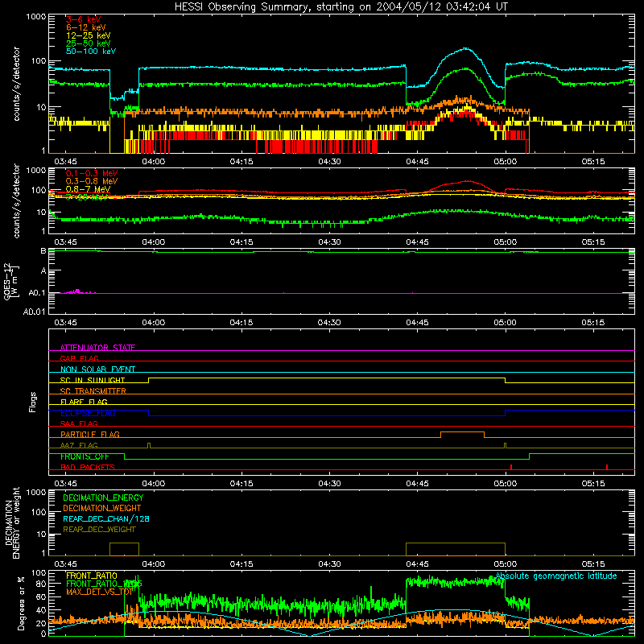Click the REAR_DEC_WEIGHT box between 04:43 and 05:00
Screen dimensions: 644x644
tap(456, 550)
